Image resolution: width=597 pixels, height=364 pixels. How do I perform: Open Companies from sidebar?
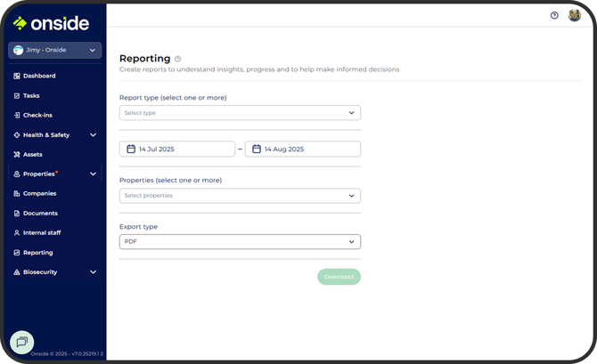coord(39,194)
